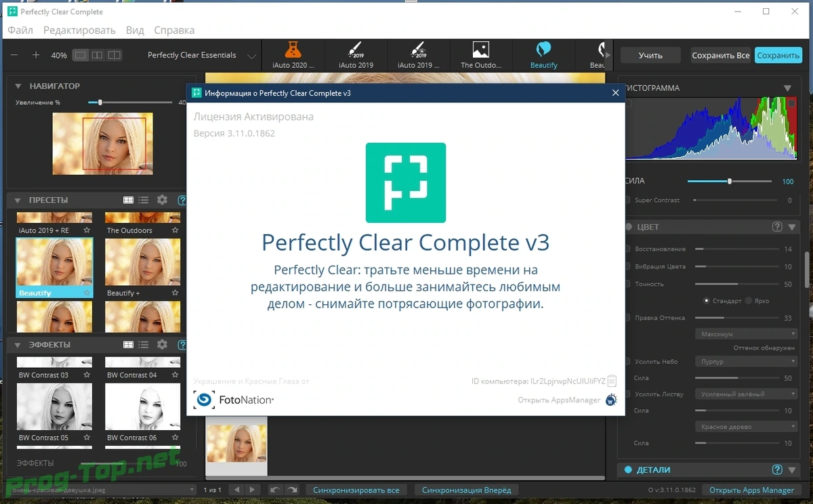
Task: Open the Редактировать menu
Action: [79, 30]
